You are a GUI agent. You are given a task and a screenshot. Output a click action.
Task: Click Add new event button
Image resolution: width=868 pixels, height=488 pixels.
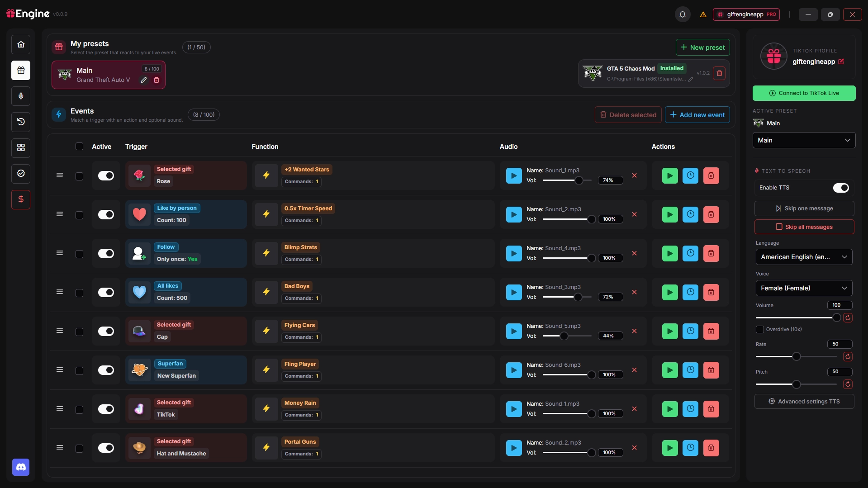(x=697, y=115)
